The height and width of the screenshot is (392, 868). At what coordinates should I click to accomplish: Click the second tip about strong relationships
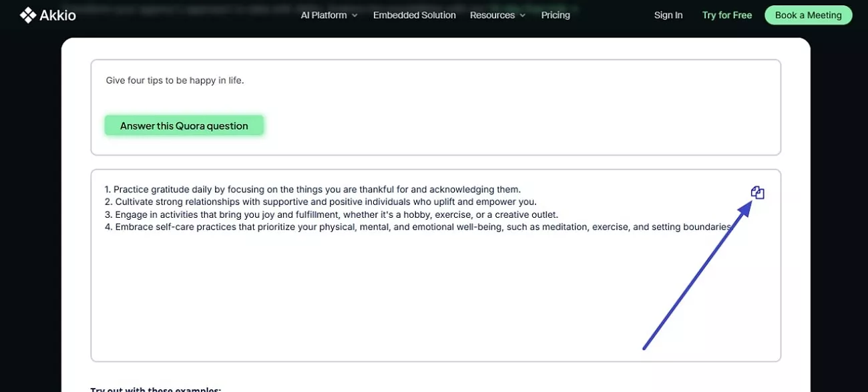coord(320,202)
